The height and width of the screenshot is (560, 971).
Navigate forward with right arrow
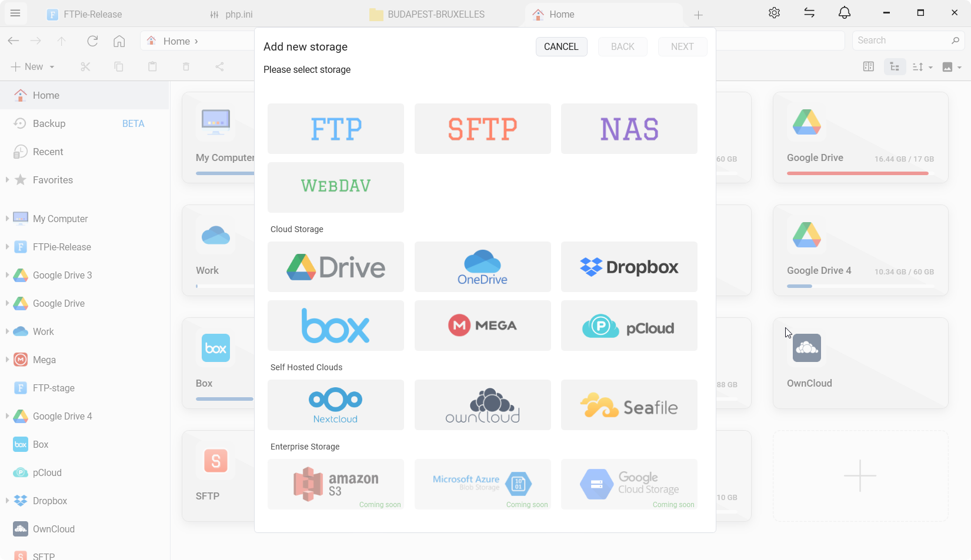pyautogui.click(x=36, y=41)
